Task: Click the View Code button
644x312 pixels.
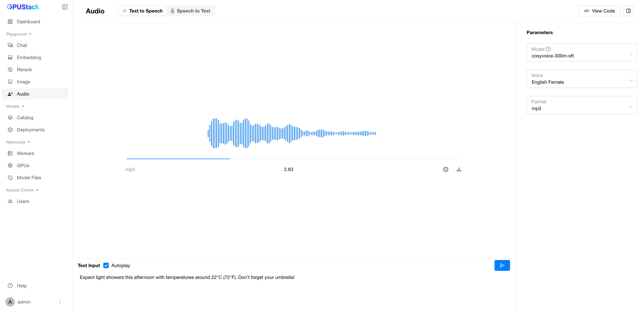Action: 599,11
